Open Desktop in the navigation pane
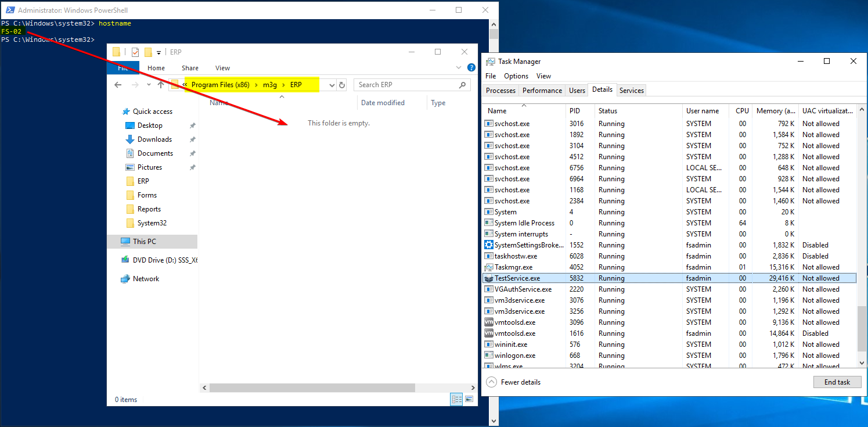This screenshot has height=427, width=868. pyautogui.click(x=150, y=125)
